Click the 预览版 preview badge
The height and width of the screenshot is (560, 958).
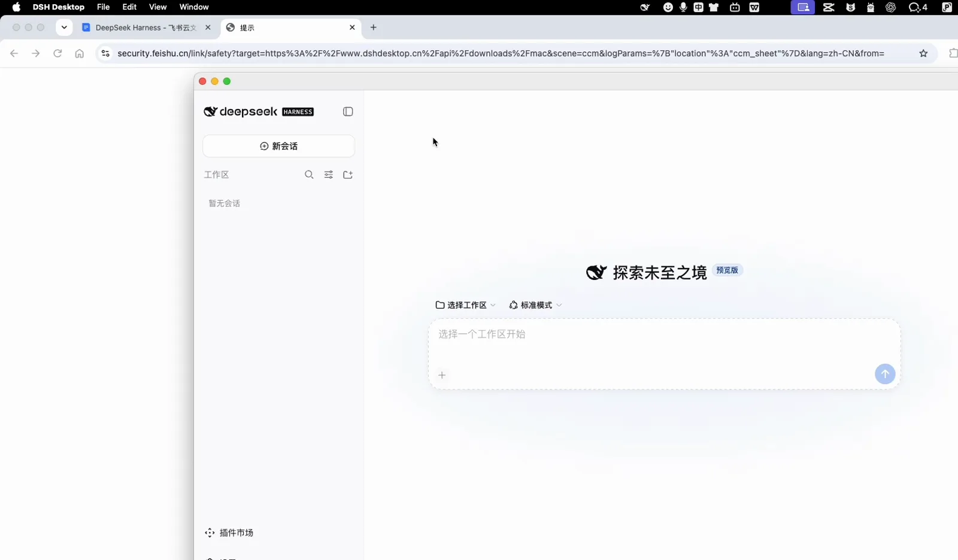point(727,270)
